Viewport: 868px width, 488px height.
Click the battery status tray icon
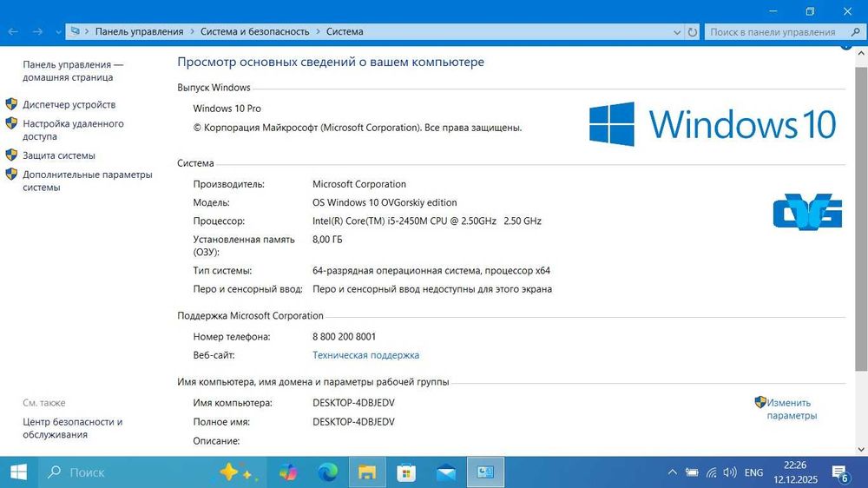click(x=692, y=472)
